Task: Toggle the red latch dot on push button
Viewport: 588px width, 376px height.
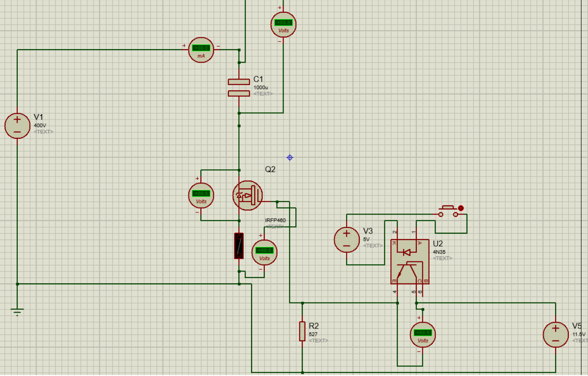Action: coord(461,208)
